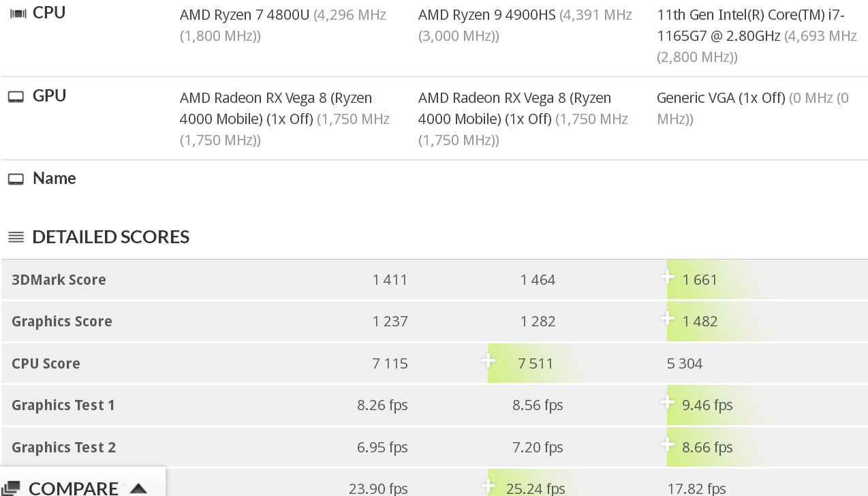868x496 pixels.
Task: Click plus icon beside CPU Score 7 511
Action: pyautogui.click(x=488, y=361)
